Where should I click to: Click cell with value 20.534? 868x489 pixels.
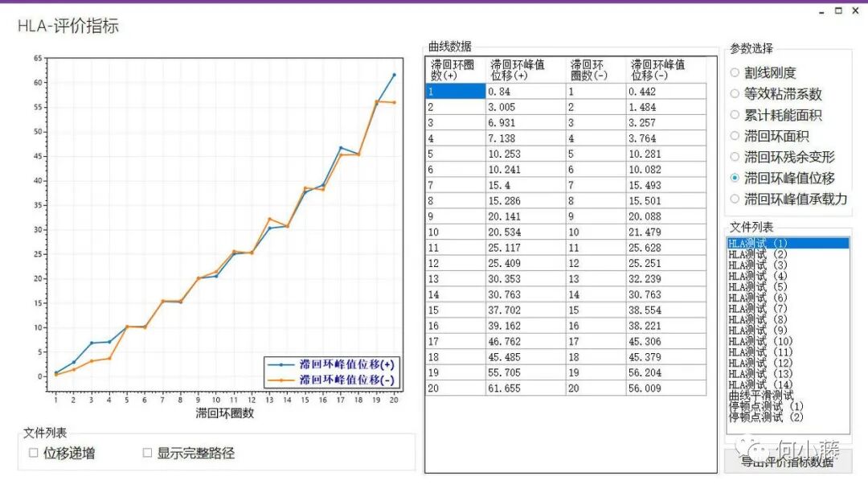(526, 232)
